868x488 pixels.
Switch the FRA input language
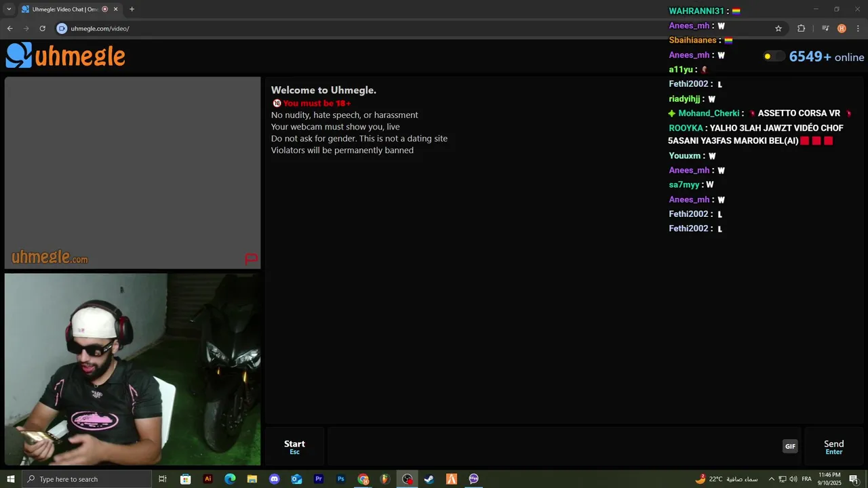coord(807,479)
